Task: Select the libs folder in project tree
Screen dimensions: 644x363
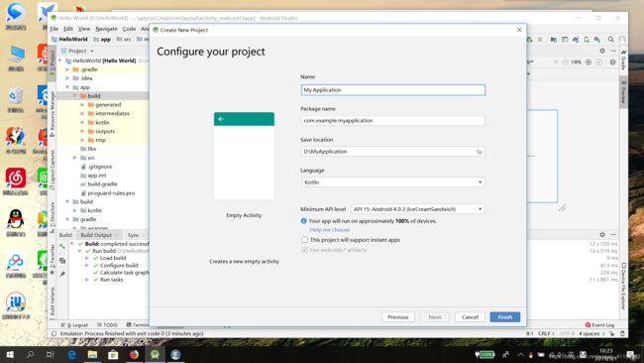Action: tap(88, 149)
